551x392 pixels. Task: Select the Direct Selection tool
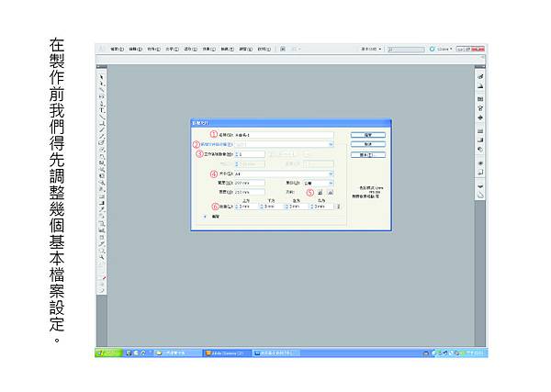tap(102, 84)
